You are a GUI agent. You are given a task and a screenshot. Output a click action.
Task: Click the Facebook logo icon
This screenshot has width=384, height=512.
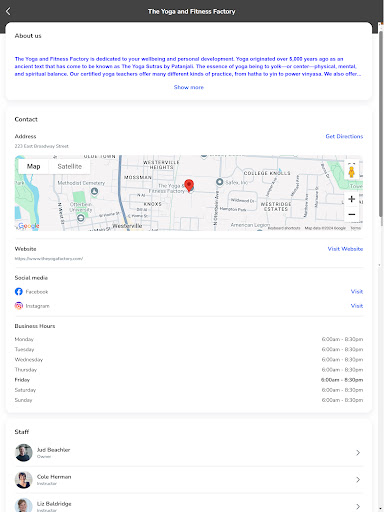(x=19, y=292)
